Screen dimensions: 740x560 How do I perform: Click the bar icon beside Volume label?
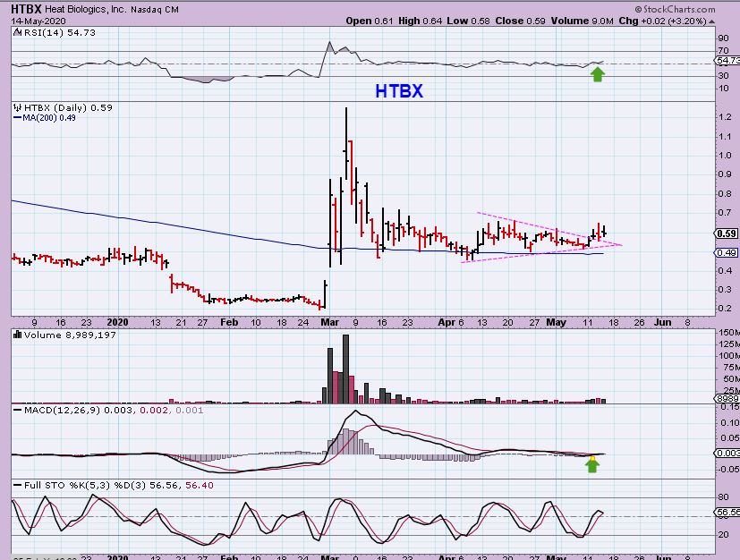(x=17, y=334)
